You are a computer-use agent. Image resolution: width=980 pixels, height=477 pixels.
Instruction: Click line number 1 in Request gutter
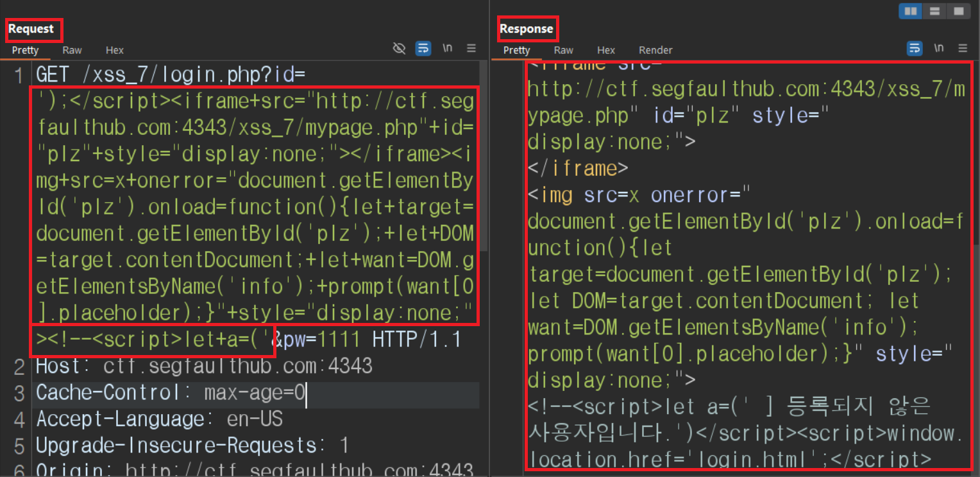19,74
